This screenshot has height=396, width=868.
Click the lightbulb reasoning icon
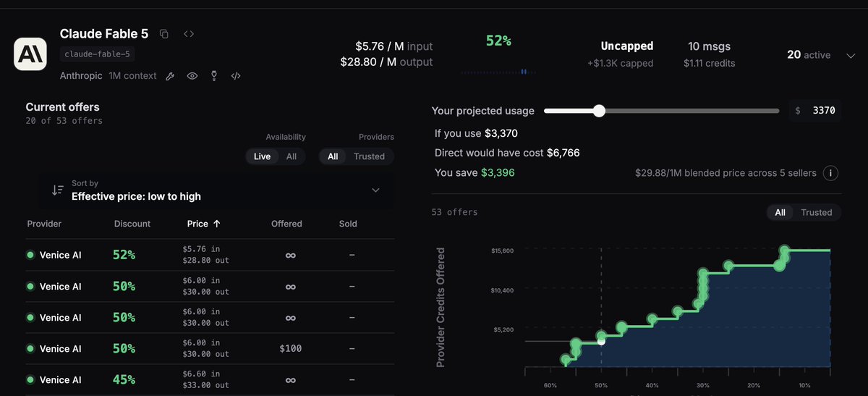(214, 76)
